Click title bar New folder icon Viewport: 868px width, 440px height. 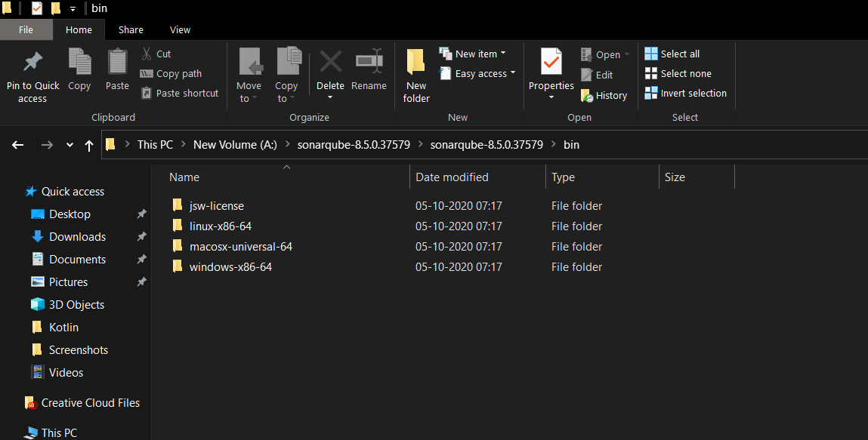click(x=55, y=8)
